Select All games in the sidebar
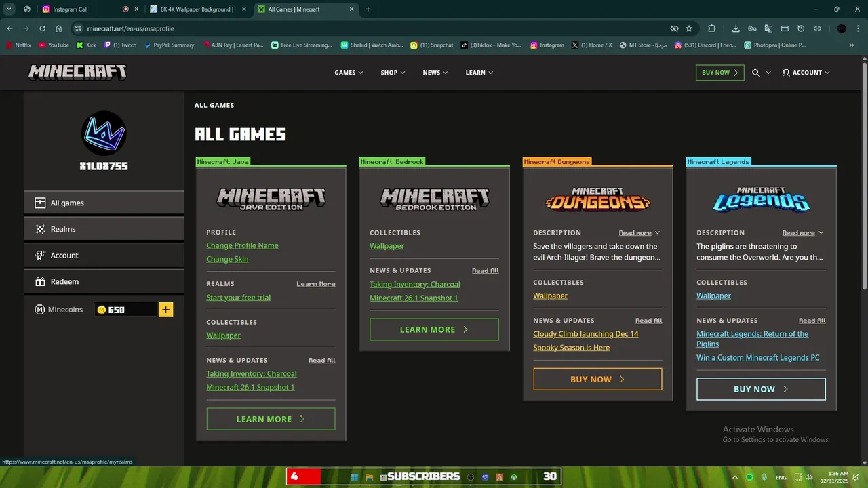The height and width of the screenshot is (488, 868). pos(104,203)
